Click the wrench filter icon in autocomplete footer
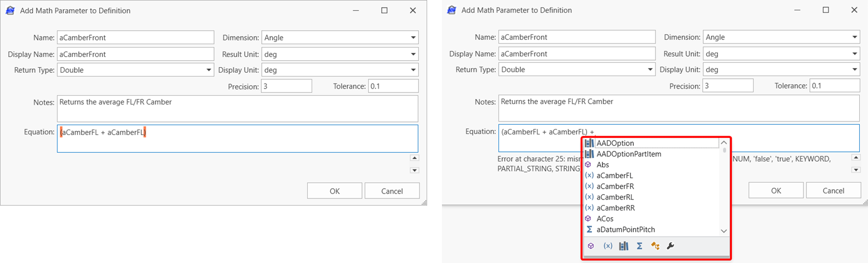Viewport: 868px width, 263px height. click(670, 246)
